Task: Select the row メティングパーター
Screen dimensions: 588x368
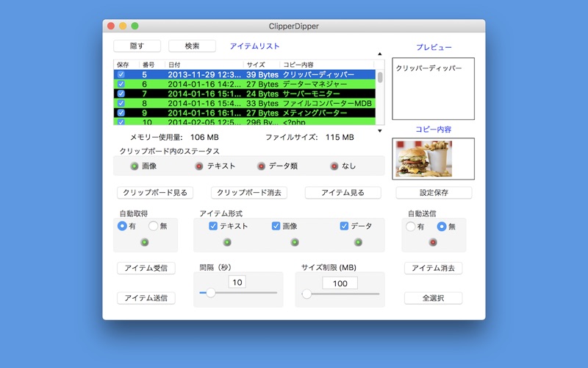Action: click(x=245, y=113)
